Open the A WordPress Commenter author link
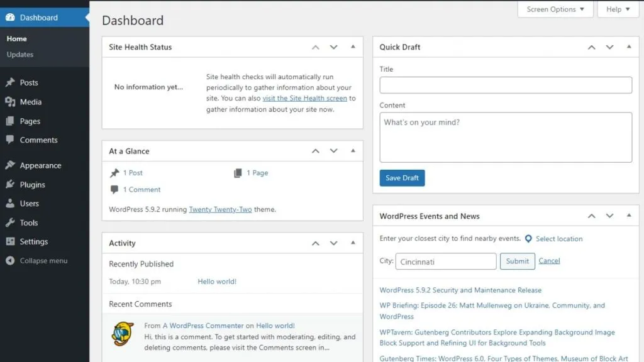Image resolution: width=644 pixels, height=362 pixels. click(203, 326)
